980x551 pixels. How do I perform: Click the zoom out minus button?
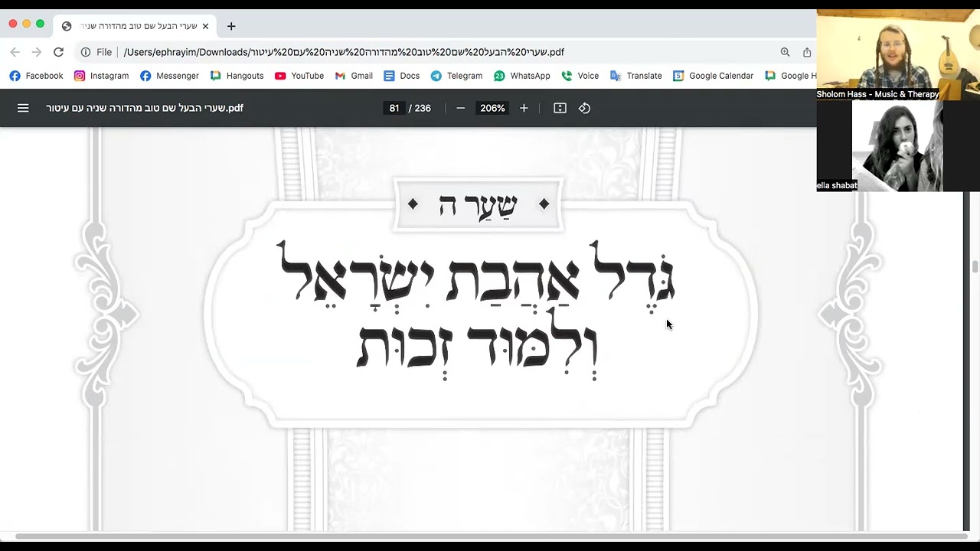[x=460, y=108]
